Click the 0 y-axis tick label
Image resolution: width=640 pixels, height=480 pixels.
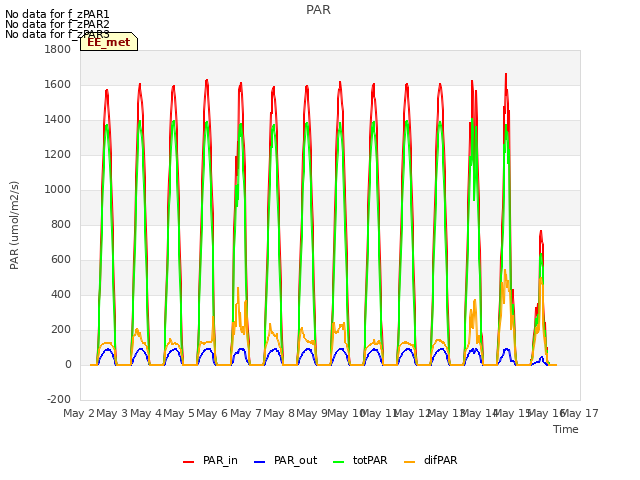pyautogui.click(x=68, y=364)
